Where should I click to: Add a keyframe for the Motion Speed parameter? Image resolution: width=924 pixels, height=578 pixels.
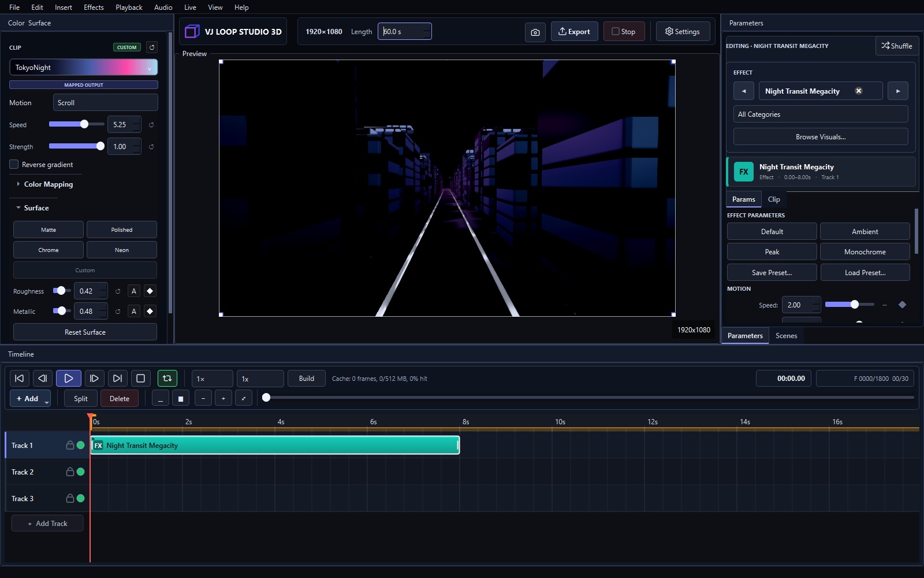tap(903, 305)
